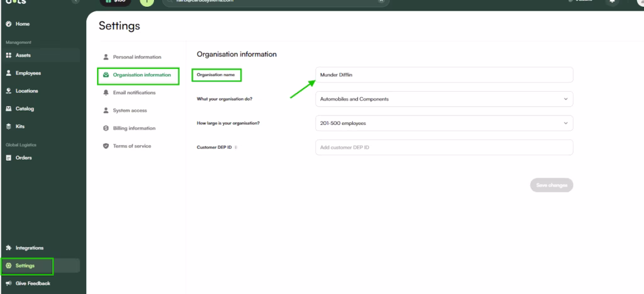Switch to Personal information tab
This screenshot has height=294, width=644.
click(136, 57)
